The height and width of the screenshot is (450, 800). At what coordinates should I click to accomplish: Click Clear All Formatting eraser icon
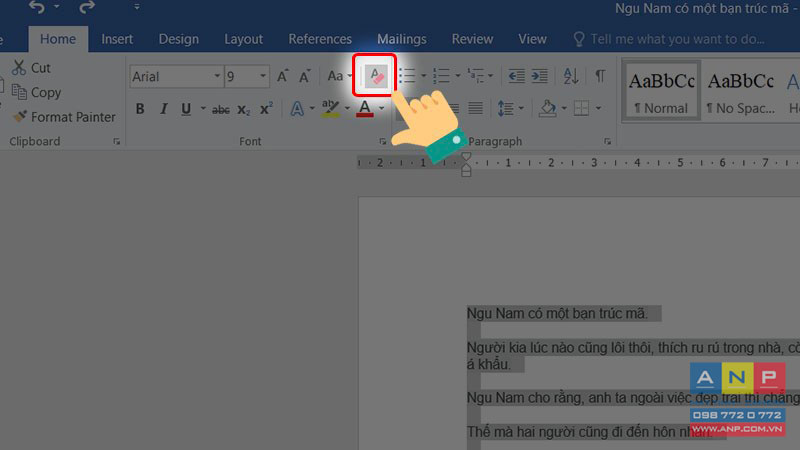tap(376, 76)
